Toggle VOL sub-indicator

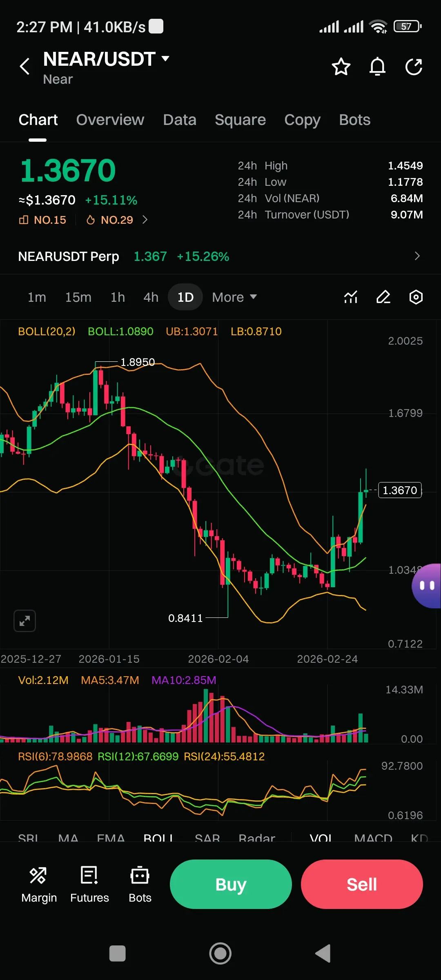tap(321, 837)
